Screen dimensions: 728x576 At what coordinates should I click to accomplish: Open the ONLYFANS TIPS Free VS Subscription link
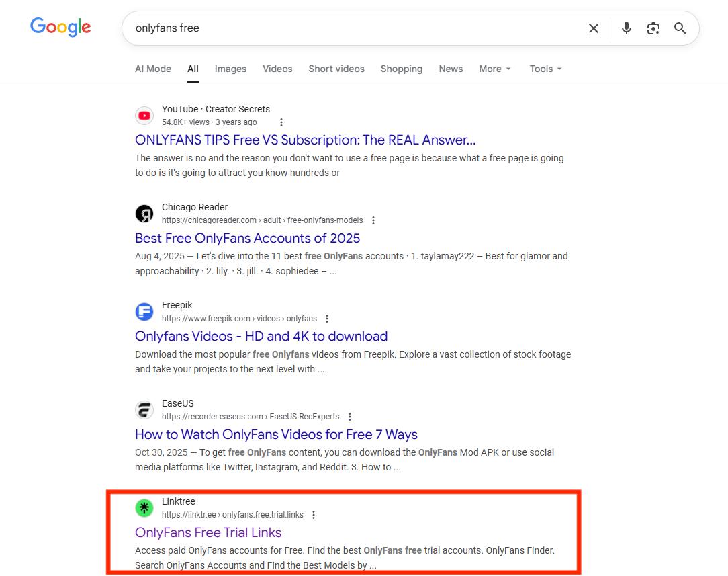pyautogui.click(x=305, y=140)
